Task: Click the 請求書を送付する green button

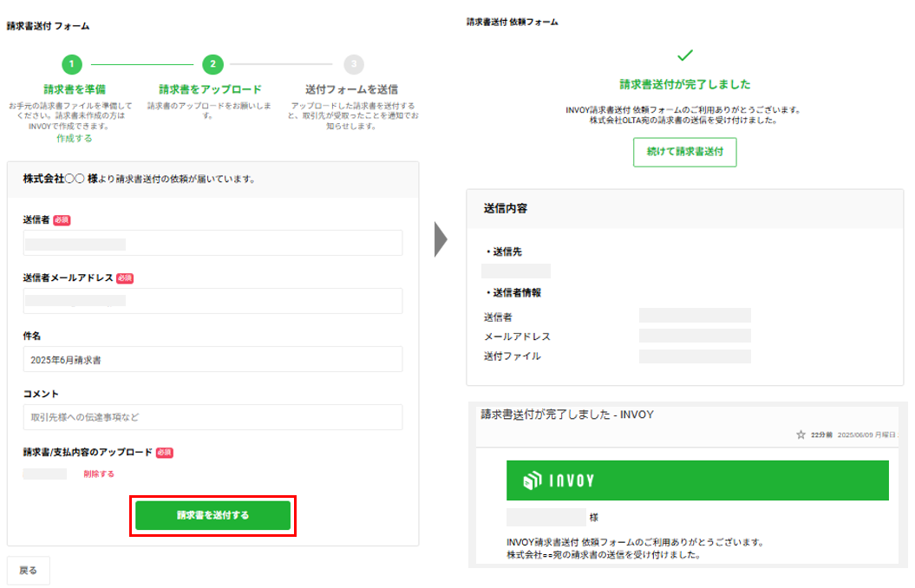Action: [x=213, y=515]
